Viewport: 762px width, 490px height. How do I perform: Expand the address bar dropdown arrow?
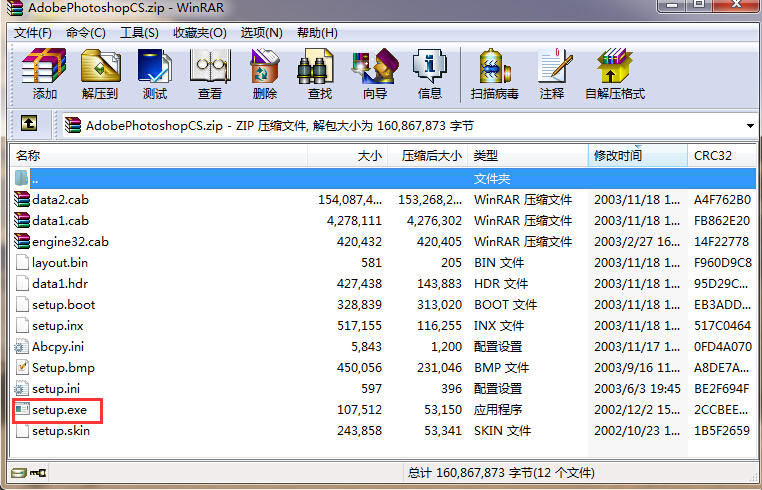pyautogui.click(x=750, y=126)
